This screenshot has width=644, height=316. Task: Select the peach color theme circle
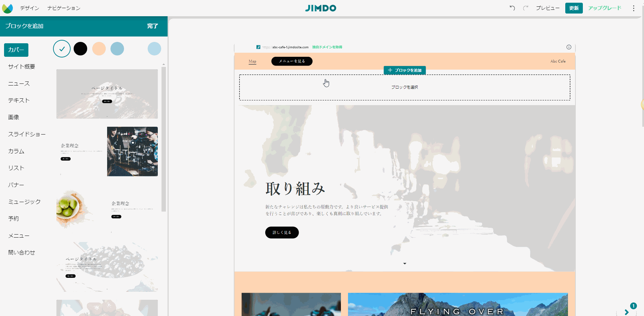click(99, 49)
